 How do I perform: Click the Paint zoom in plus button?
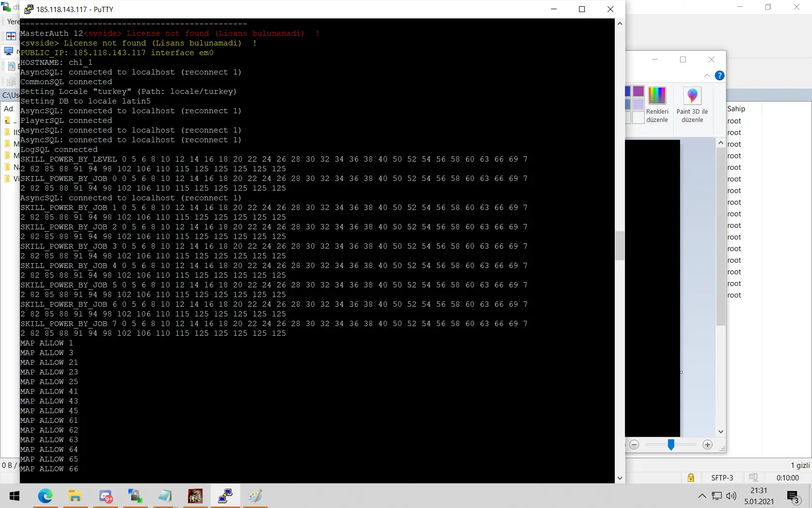coord(707,445)
